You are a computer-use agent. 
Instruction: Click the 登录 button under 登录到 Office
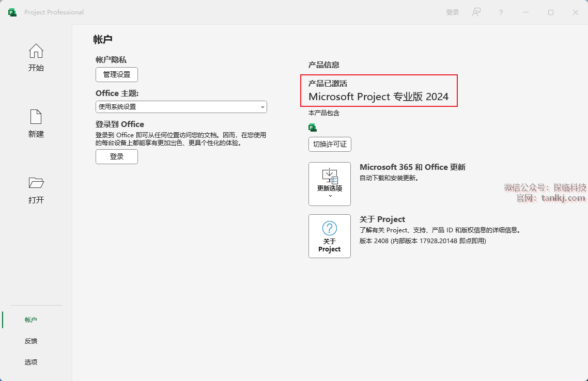pos(117,156)
